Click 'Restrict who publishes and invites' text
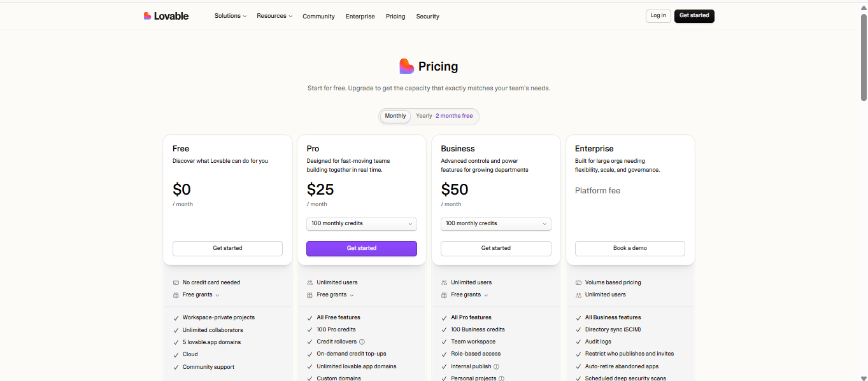 [x=629, y=354]
